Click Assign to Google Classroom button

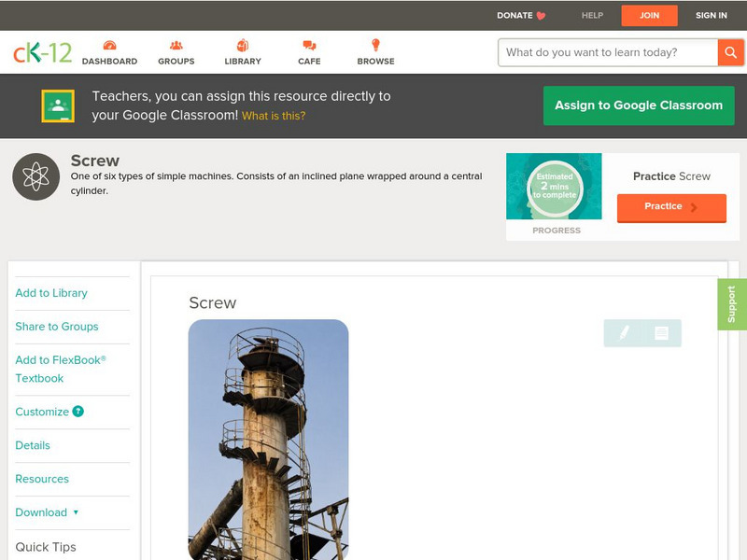coord(639,105)
